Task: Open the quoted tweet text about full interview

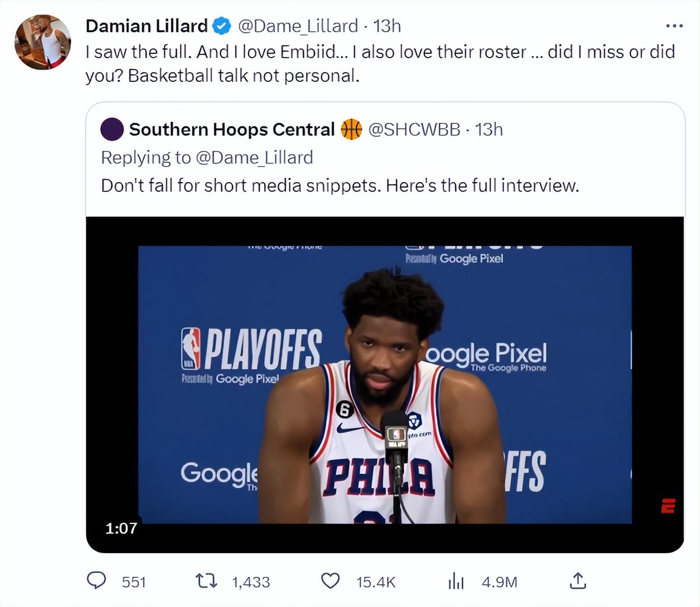Action: [340, 185]
